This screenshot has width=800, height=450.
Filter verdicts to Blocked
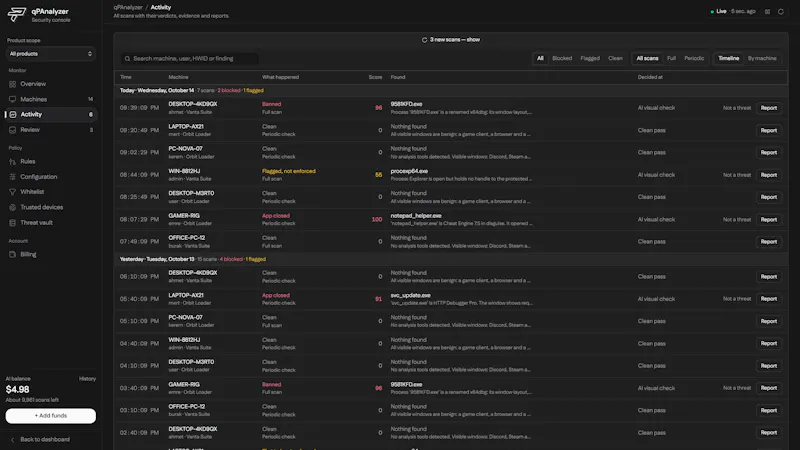[562, 58]
